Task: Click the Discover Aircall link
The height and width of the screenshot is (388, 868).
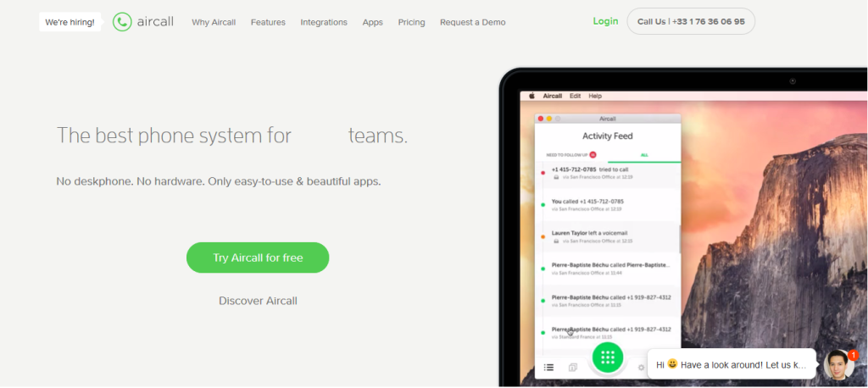Action: click(x=258, y=301)
